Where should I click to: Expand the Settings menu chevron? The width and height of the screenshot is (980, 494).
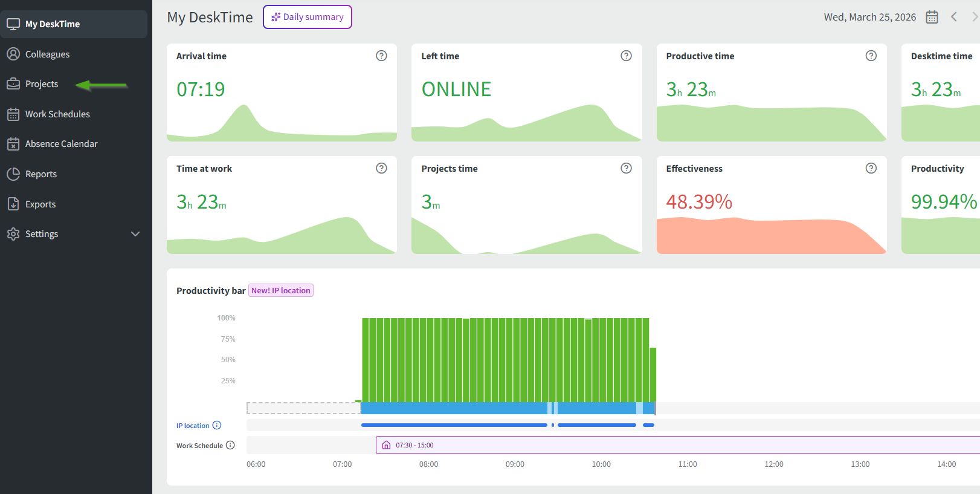(x=135, y=234)
